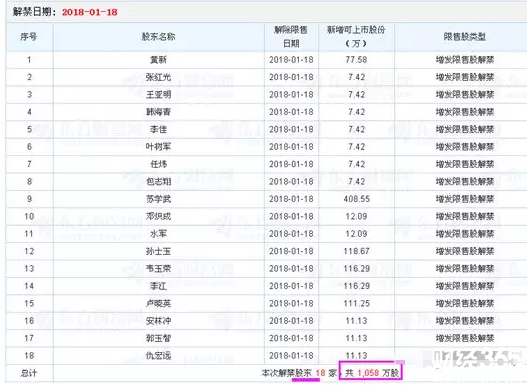Click 7.42 in 张红光's row
Screen dimensions: 527x389
click(x=356, y=77)
